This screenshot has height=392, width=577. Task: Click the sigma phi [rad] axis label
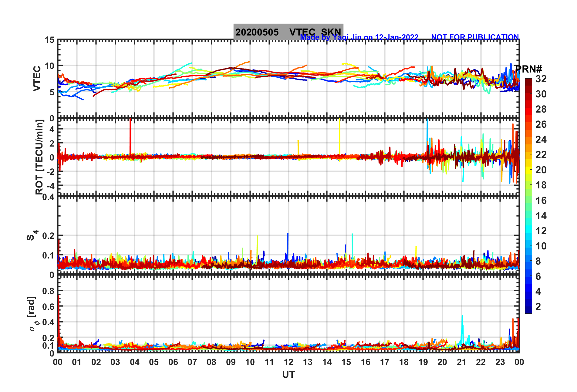tap(33, 314)
